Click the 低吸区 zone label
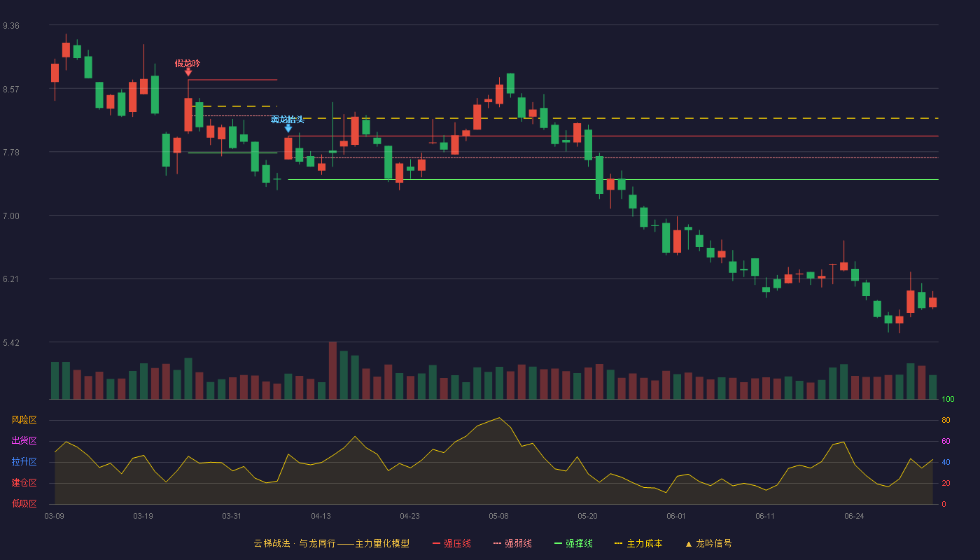The height and width of the screenshot is (560, 980). pyautogui.click(x=24, y=504)
